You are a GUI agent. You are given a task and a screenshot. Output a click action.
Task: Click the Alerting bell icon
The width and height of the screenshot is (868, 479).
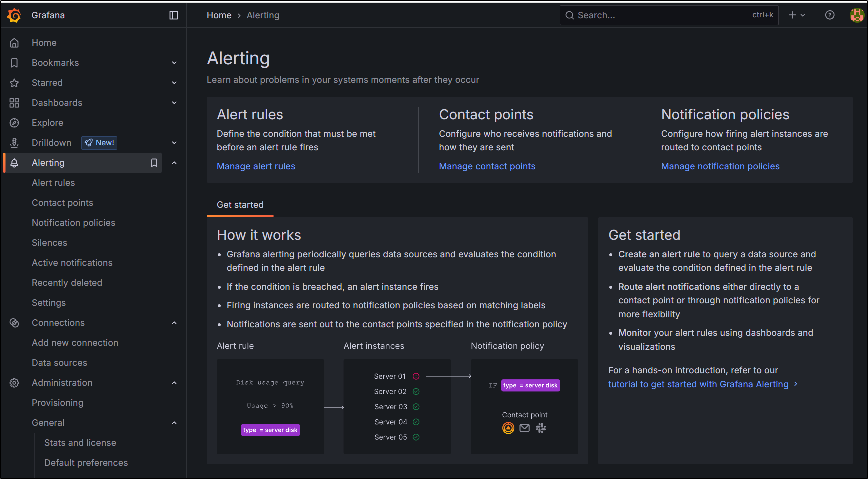(14, 163)
